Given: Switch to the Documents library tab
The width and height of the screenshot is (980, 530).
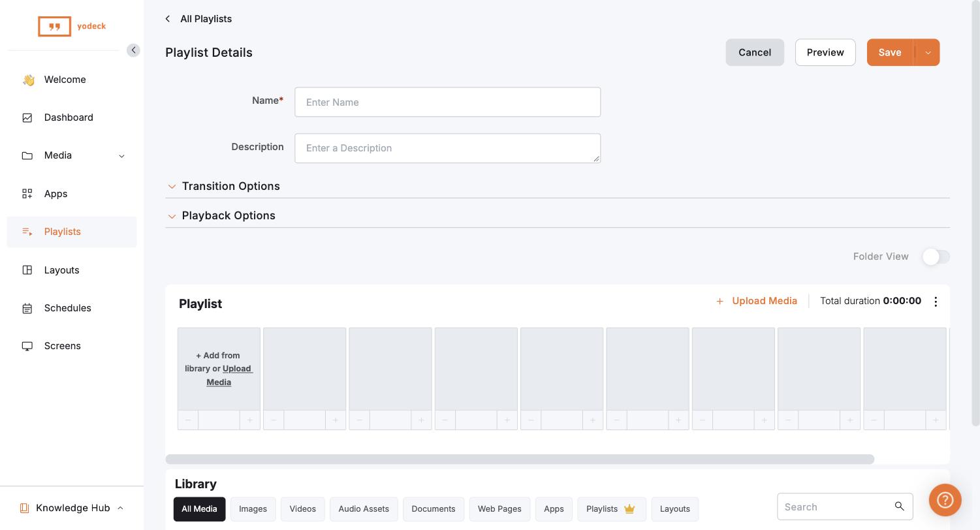Looking at the screenshot, I should click(433, 509).
